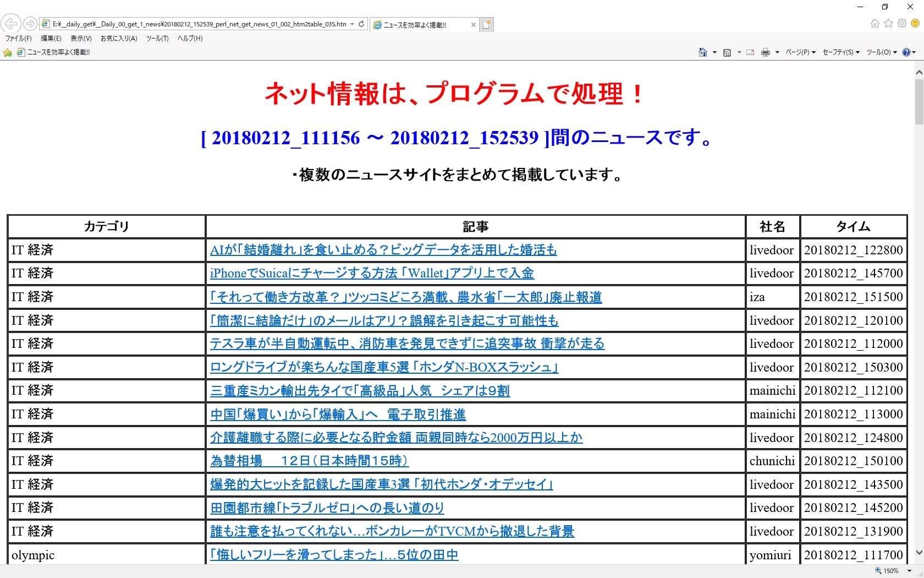This screenshot has height=578, width=924.
Task: Open the 150% zoom level dropdown arrow
Action: click(909, 571)
